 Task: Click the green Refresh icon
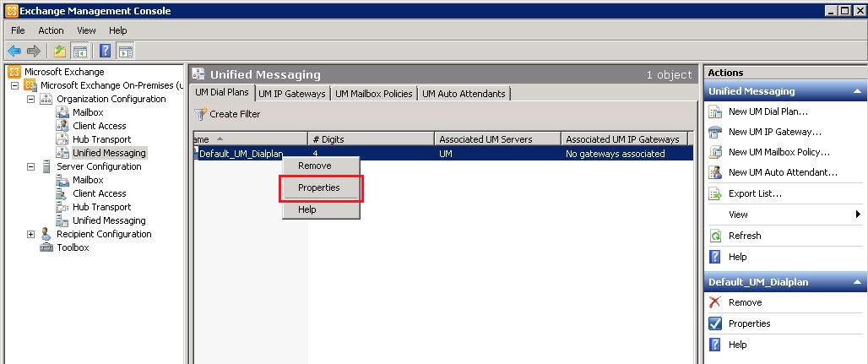click(x=715, y=236)
